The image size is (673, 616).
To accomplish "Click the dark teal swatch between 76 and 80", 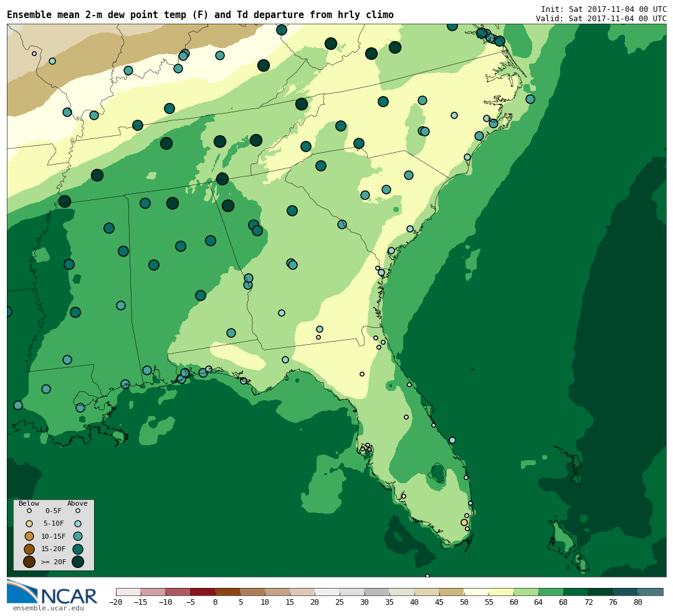I will click(626, 592).
